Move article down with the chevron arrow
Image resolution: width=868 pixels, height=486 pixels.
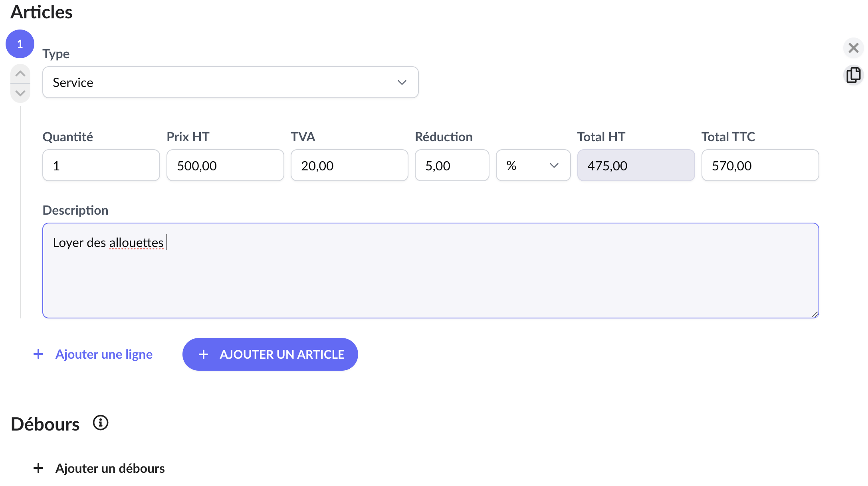tap(20, 93)
